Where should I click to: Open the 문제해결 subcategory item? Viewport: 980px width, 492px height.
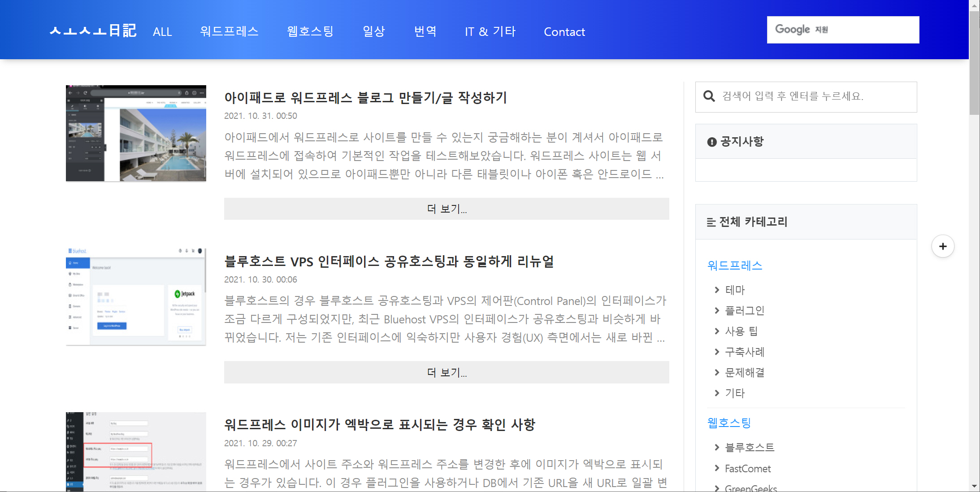click(745, 372)
